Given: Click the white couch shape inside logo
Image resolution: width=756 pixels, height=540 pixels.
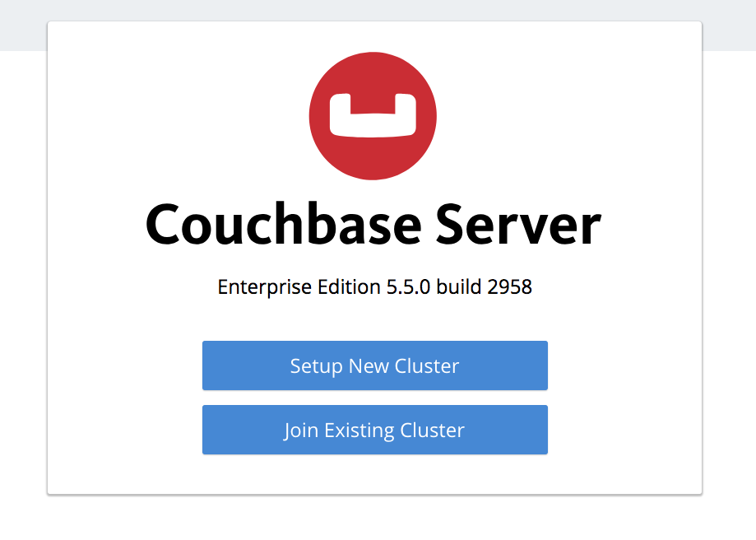Looking at the screenshot, I should pyautogui.click(x=373, y=115).
